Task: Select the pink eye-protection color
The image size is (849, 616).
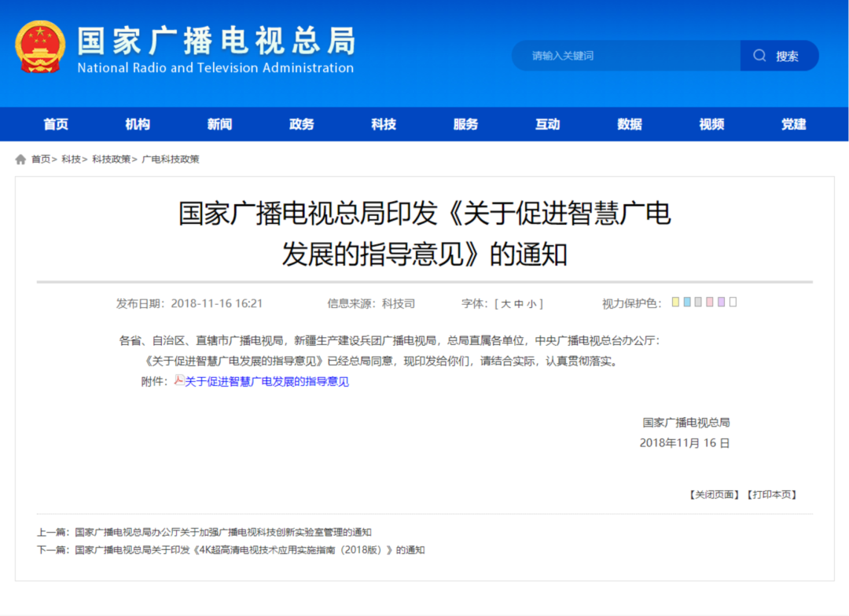Action: click(710, 302)
